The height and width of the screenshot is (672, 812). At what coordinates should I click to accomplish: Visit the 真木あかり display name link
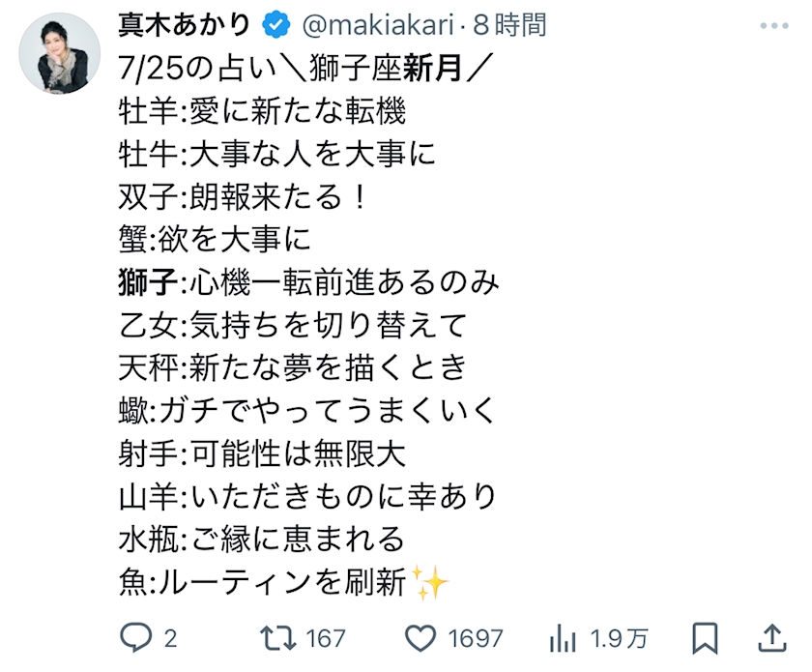[185, 24]
